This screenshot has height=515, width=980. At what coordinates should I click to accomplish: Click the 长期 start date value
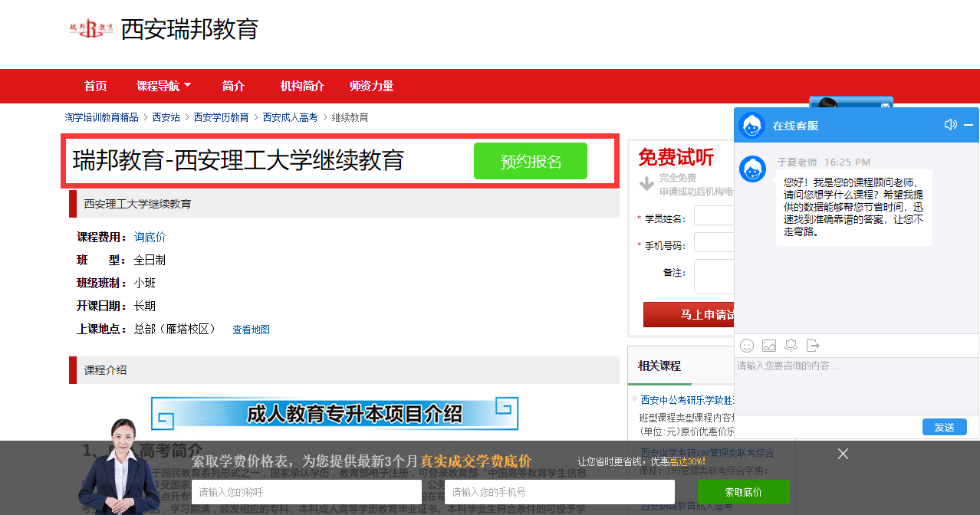pos(145,306)
